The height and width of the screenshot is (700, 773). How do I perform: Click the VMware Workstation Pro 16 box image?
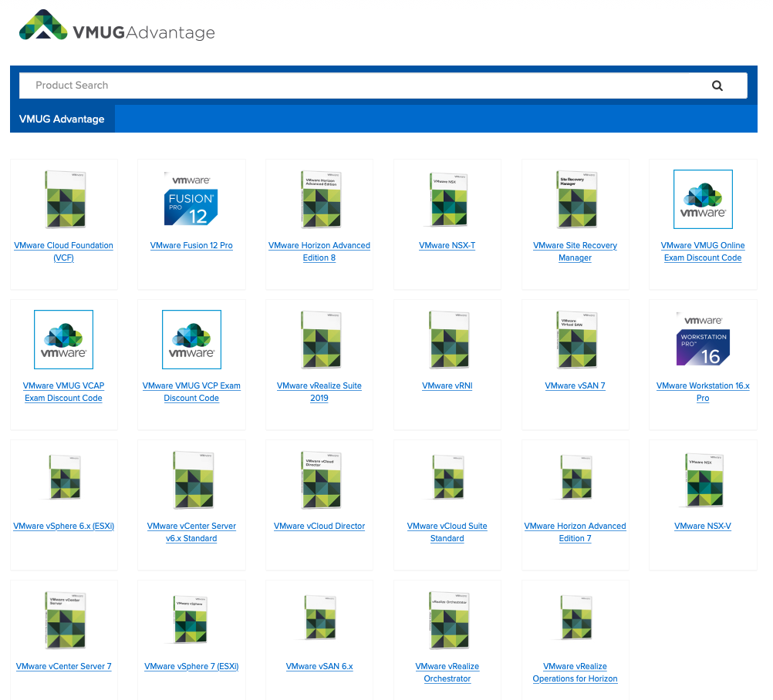coord(702,339)
